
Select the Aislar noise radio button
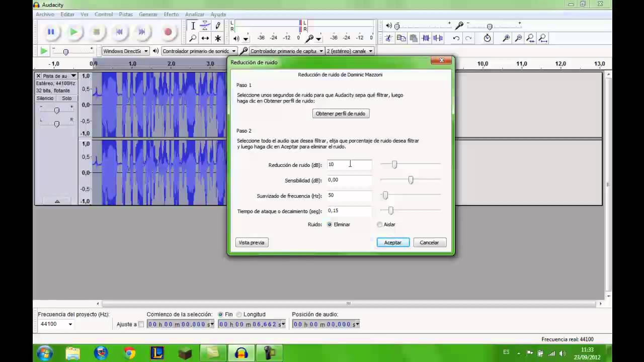tap(380, 225)
